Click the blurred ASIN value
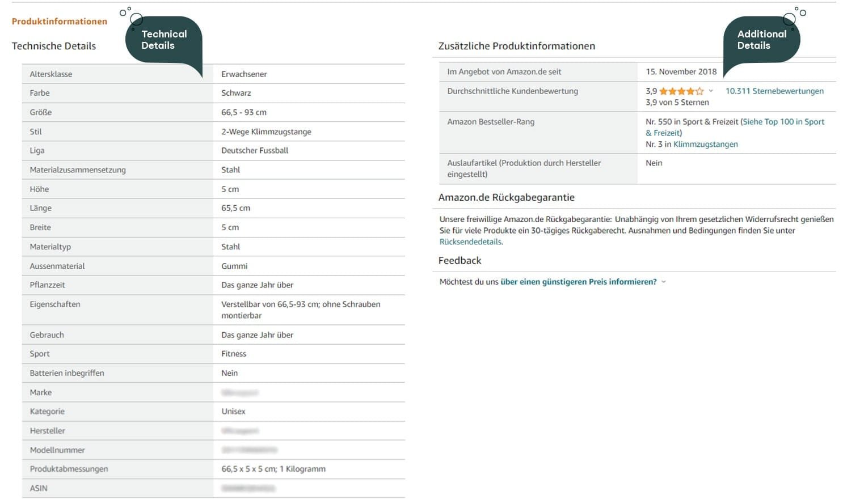The height and width of the screenshot is (504, 843). pyautogui.click(x=248, y=488)
